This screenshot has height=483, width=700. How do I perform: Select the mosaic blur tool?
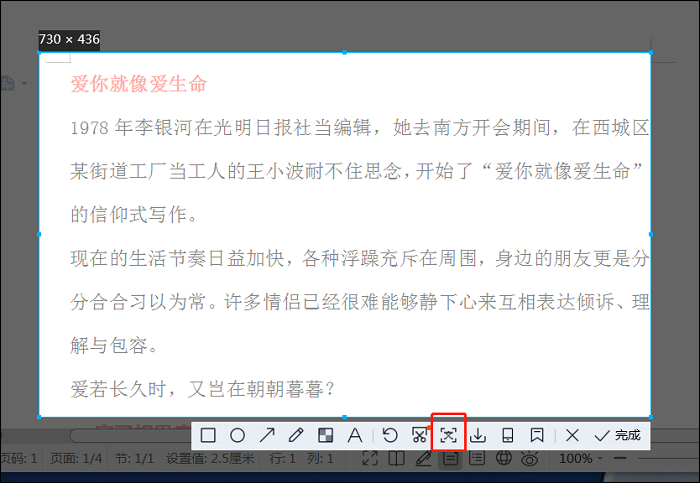pos(325,435)
